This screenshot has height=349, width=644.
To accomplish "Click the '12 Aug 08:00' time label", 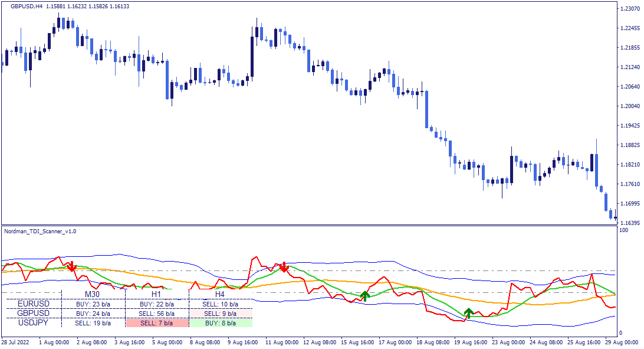I will point(320,342).
